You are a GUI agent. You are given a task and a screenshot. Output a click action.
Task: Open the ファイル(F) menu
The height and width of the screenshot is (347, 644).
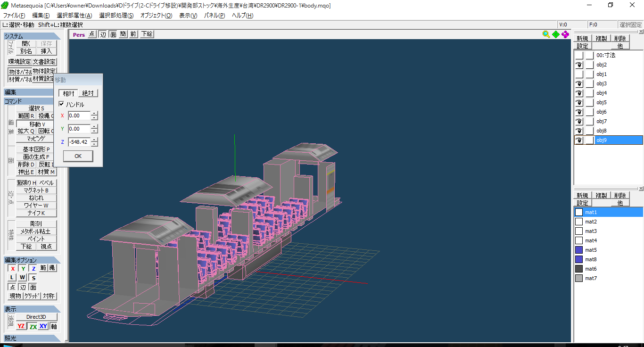(14, 16)
